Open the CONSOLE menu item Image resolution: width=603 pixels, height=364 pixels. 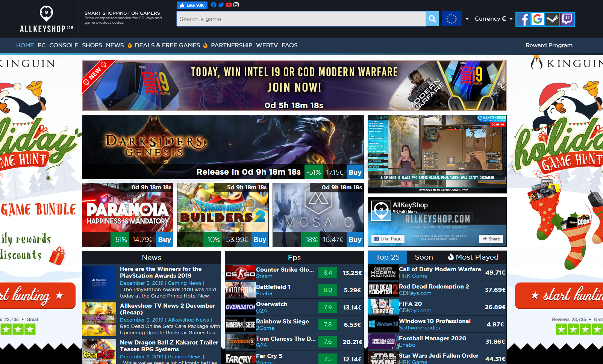pos(64,45)
